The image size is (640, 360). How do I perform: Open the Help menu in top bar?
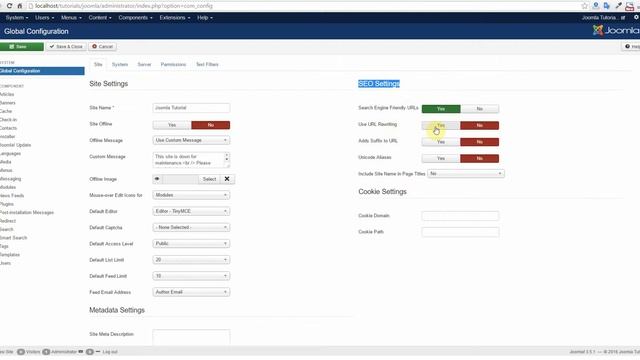coord(204,18)
